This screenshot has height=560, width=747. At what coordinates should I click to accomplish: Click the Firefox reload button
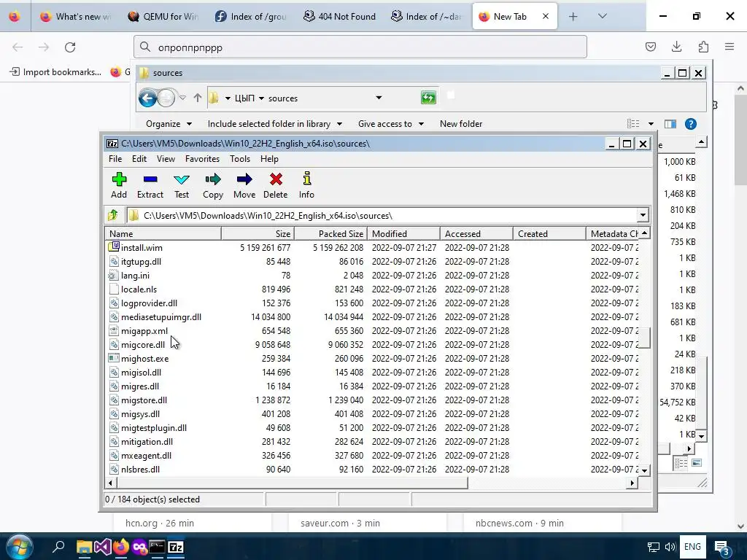pyautogui.click(x=70, y=47)
